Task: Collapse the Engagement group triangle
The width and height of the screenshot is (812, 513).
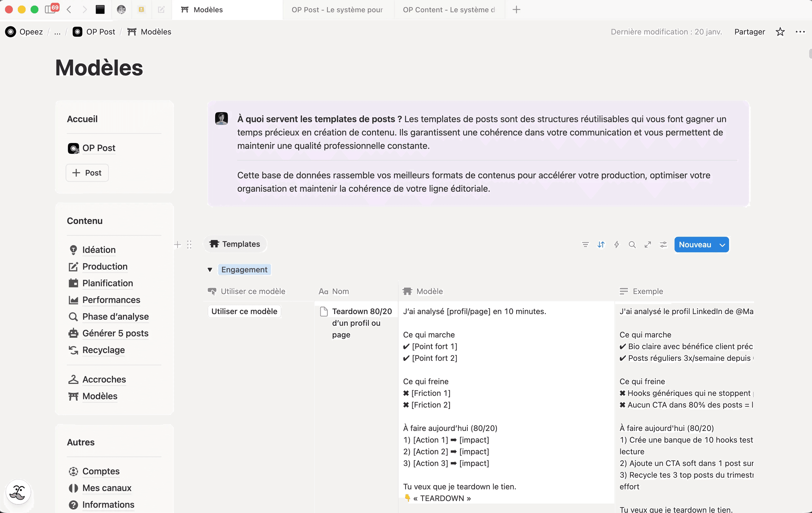Action: [210, 270]
